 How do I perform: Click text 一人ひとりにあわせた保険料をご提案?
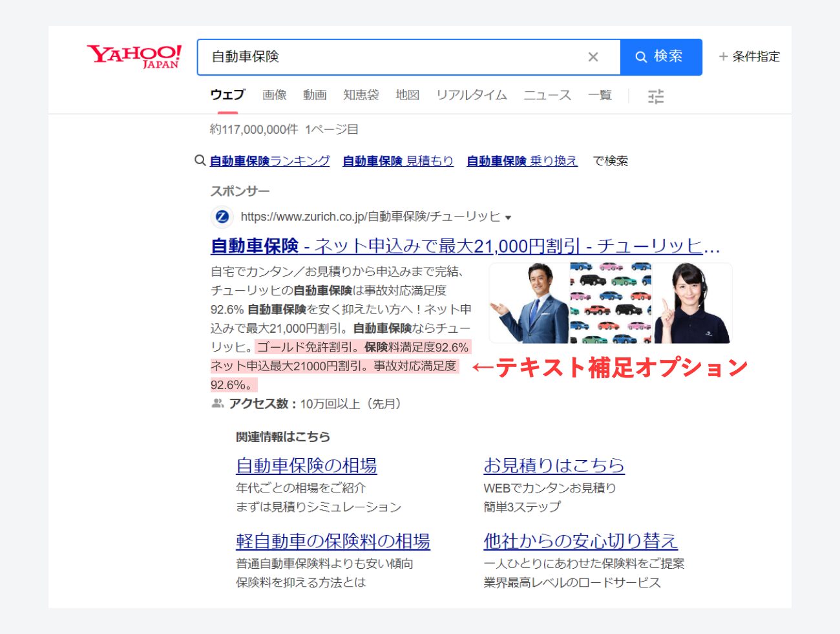[x=583, y=564]
